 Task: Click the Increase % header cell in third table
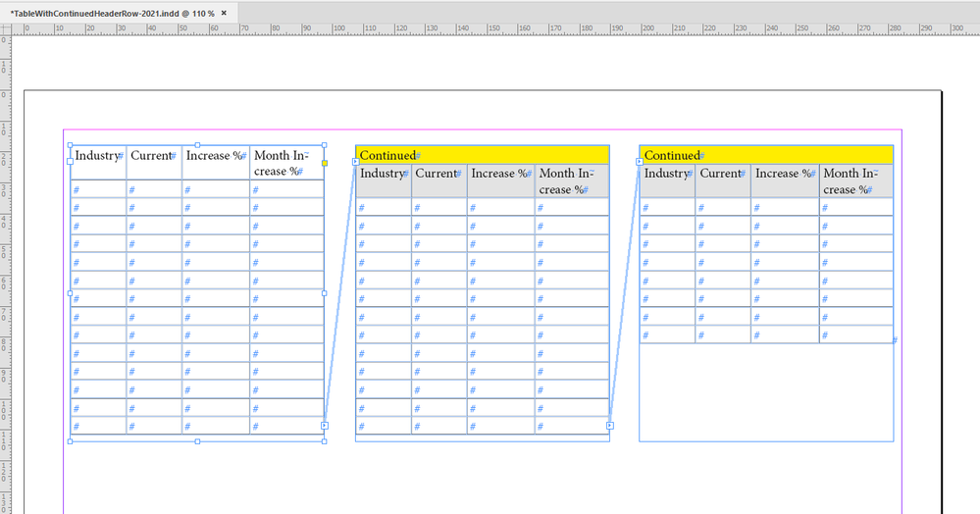785,180
